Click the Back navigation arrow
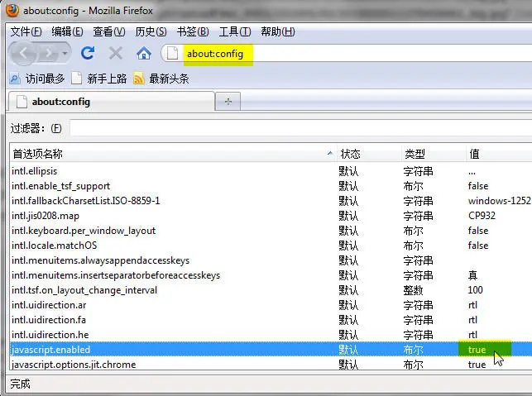This screenshot has height=396, width=532. tap(23, 53)
